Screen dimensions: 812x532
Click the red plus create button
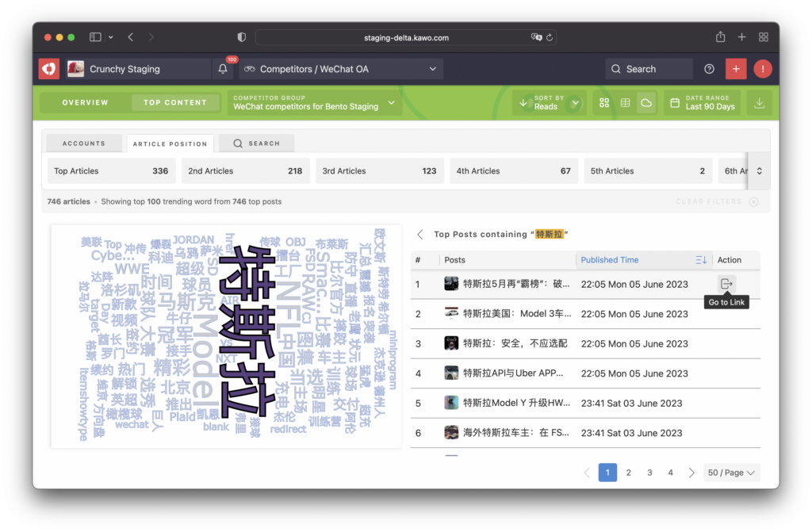coord(736,69)
